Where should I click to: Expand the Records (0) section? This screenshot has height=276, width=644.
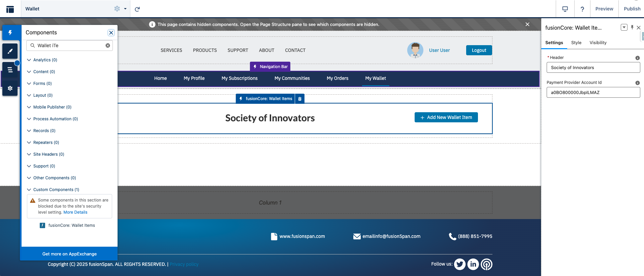(41, 131)
